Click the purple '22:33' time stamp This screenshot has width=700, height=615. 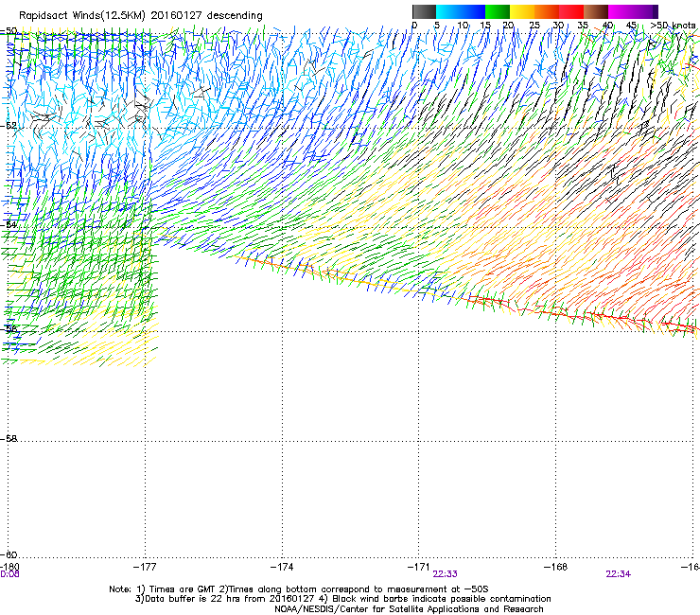click(x=445, y=574)
